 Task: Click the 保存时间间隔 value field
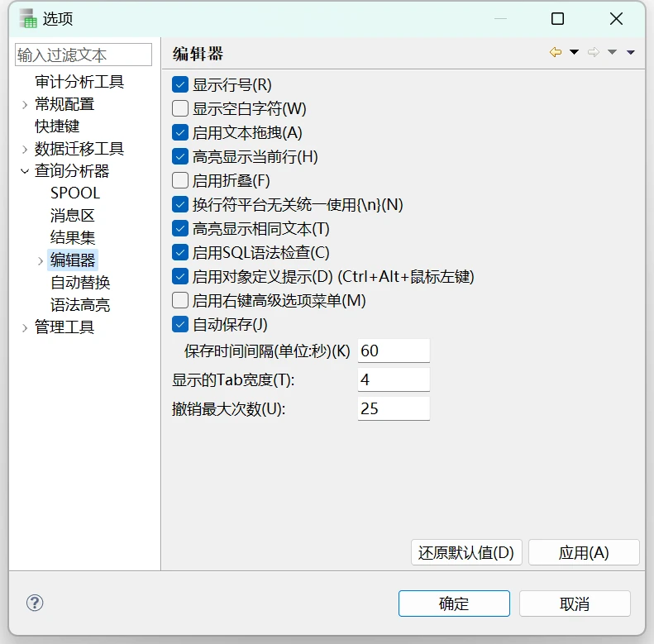[x=394, y=351]
